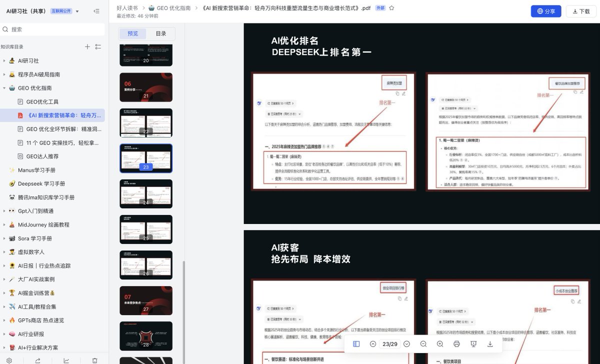This screenshot has width=600, height=364.
Task: Open the AI研习社（共享） workspace dropdown
Action: click(x=77, y=11)
